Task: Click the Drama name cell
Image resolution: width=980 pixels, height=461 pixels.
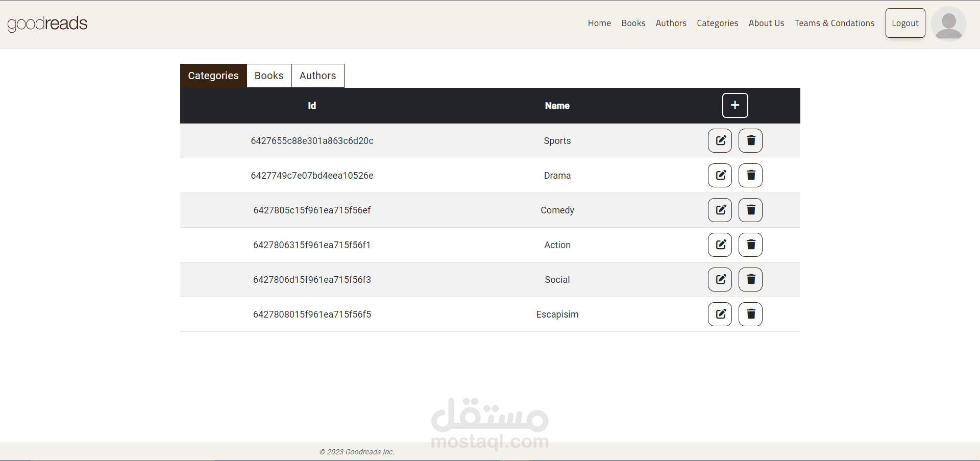Action: click(x=557, y=176)
